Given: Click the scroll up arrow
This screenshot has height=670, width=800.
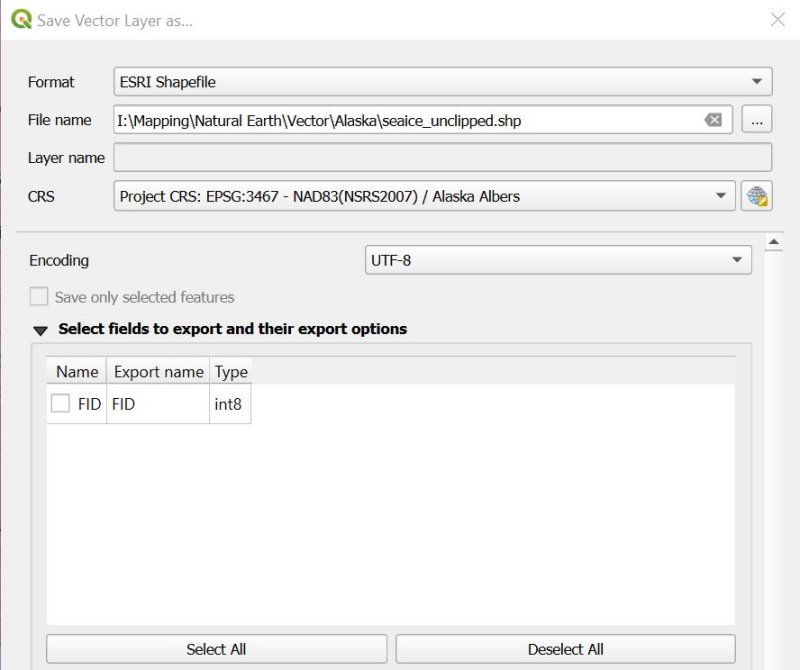Looking at the screenshot, I should coord(773,242).
